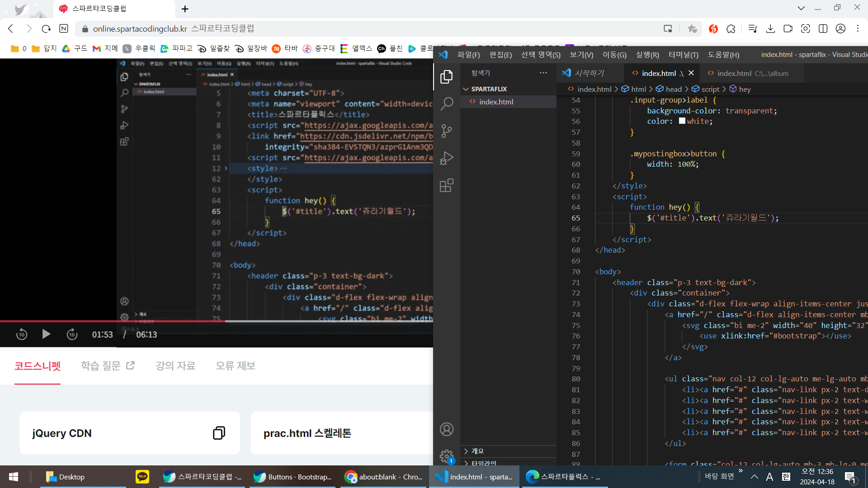Open the 터미널(T) menu in VS Code
This screenshot has width=868, height=488.
click(x=684, y=55)
